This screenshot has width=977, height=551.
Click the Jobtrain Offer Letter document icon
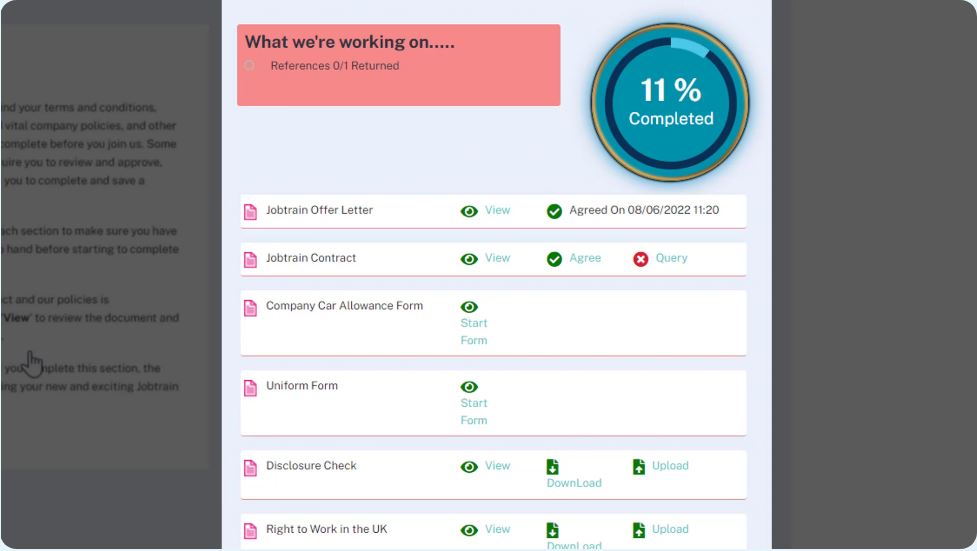click(x=251, y=212)
